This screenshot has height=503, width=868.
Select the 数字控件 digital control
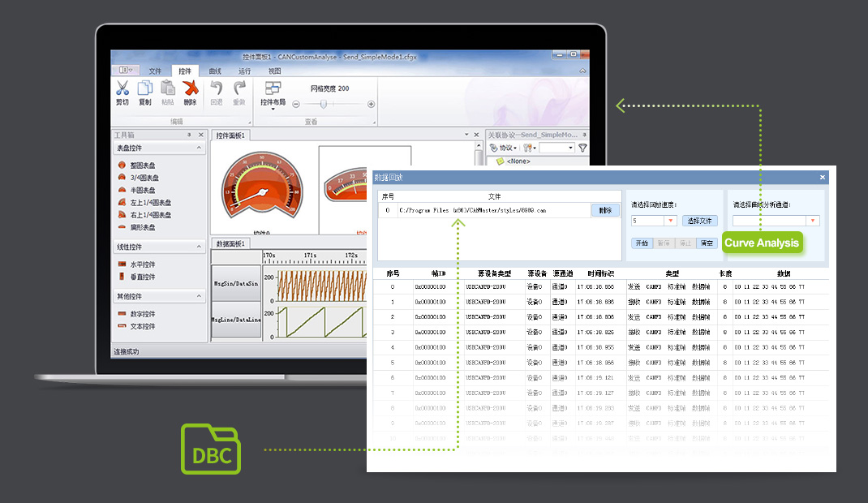coord(142,314)
